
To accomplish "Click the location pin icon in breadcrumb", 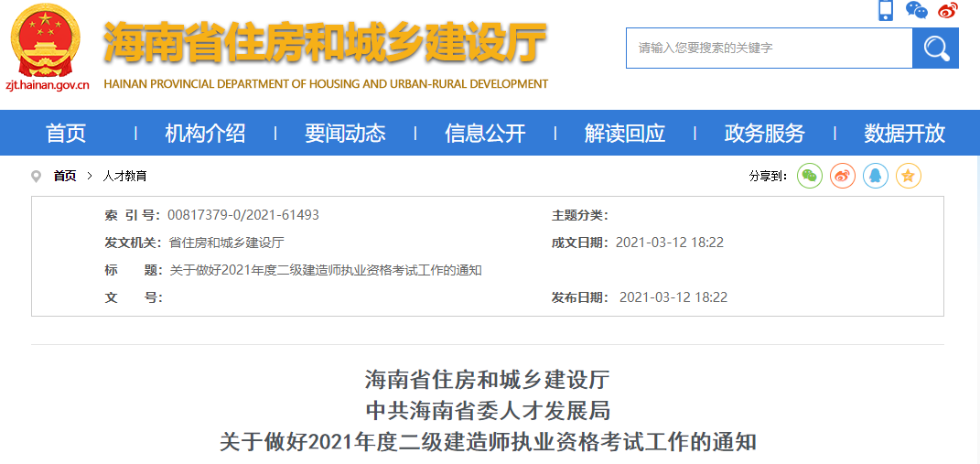I will [37, 176].
